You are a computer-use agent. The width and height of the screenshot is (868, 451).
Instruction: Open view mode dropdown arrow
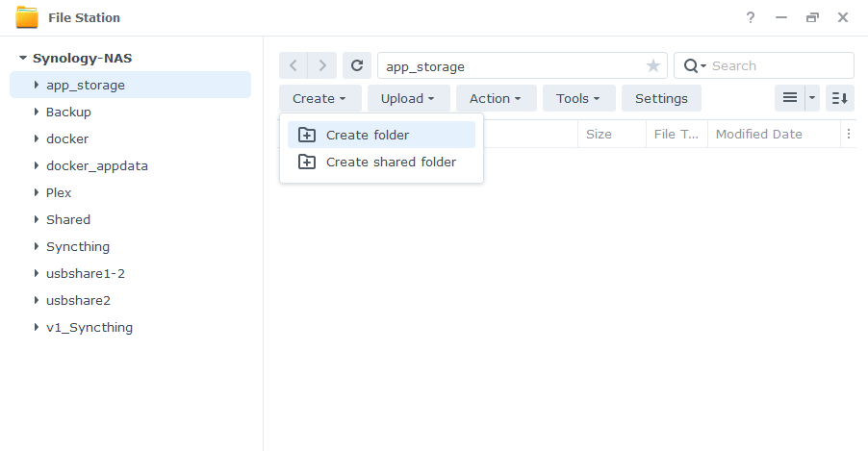click(x=811, y=98)
